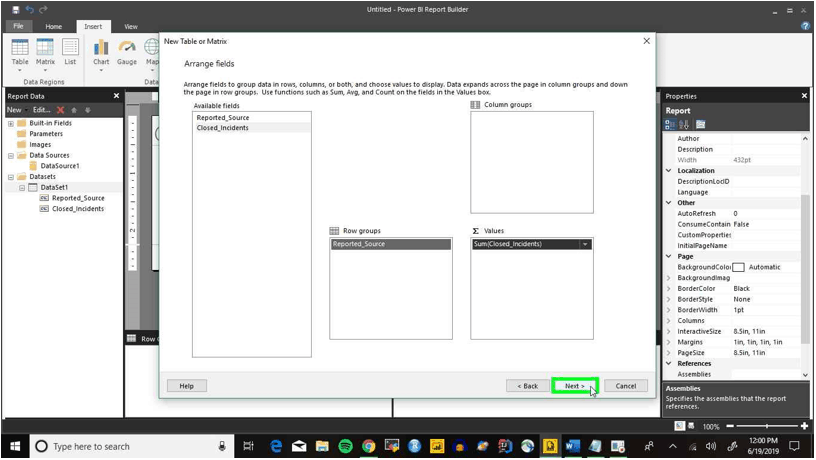Collapse the Localization property group
Viewport: 816px width, 460px height.
669,171
